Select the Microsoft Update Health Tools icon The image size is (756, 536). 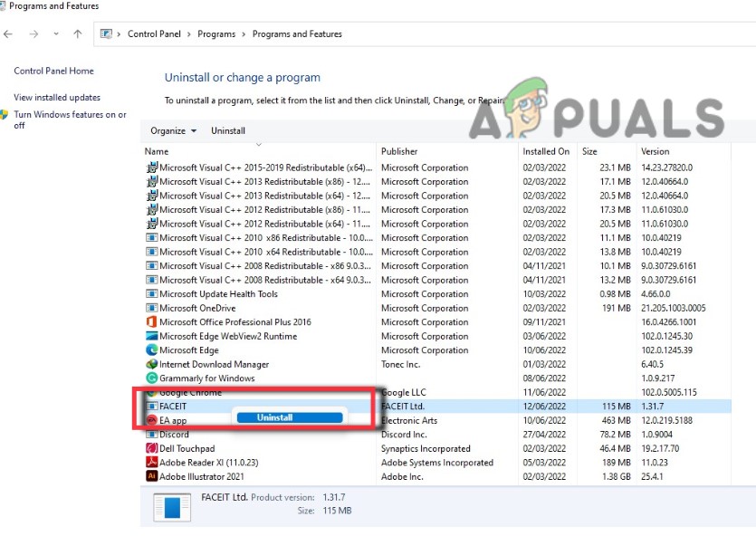(152, 293)
